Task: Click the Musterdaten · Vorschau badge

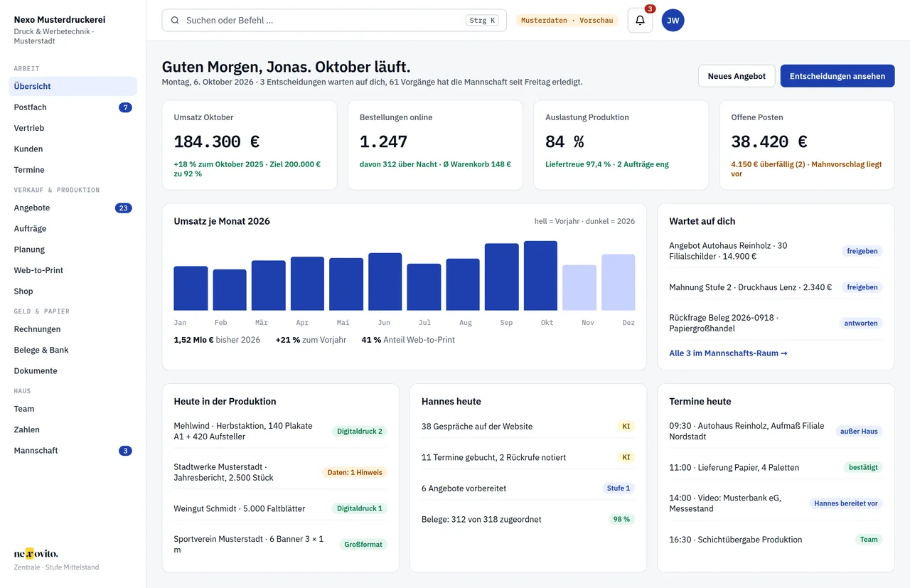Action: [x=567, y=21]
